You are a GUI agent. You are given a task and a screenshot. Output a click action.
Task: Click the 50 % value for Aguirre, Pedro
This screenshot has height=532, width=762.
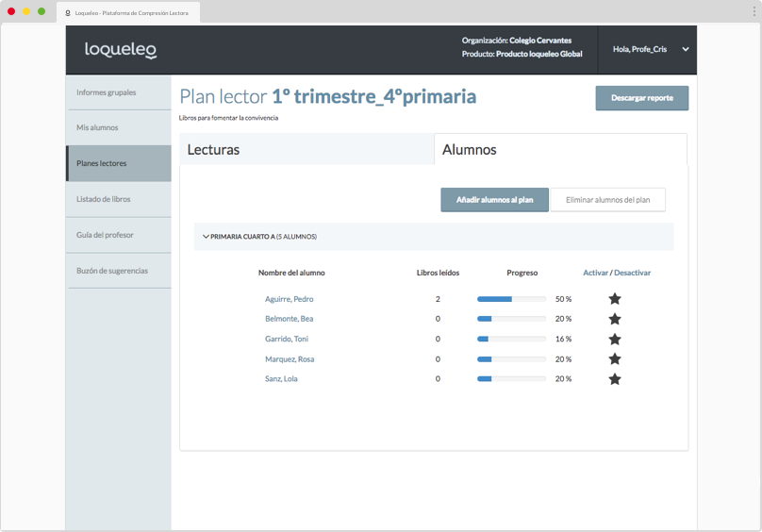563,299
